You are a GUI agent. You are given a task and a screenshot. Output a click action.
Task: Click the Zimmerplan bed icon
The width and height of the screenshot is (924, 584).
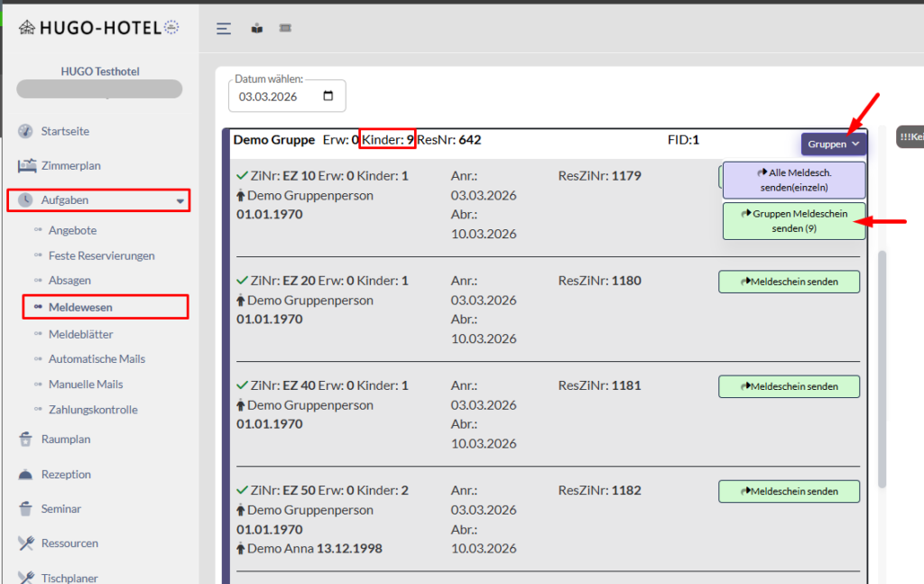[25, 166]
